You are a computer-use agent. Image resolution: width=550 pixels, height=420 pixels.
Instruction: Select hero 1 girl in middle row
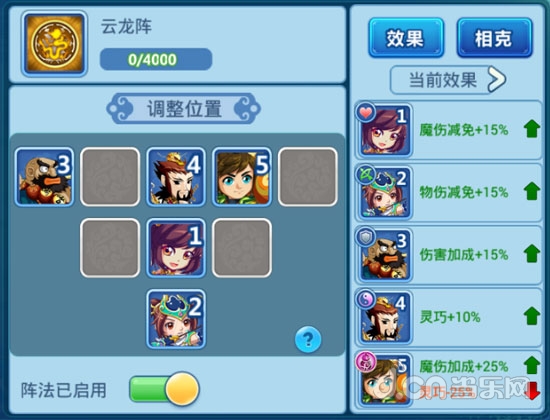(x=176, y=248)
